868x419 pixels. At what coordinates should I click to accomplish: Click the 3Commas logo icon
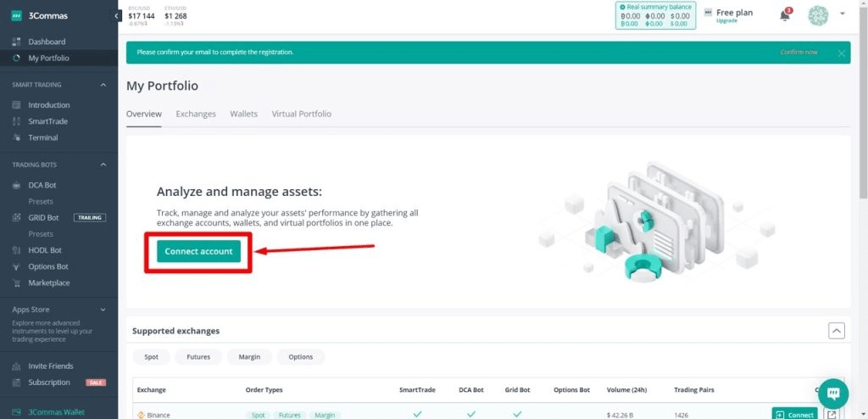tap(17, 15)
